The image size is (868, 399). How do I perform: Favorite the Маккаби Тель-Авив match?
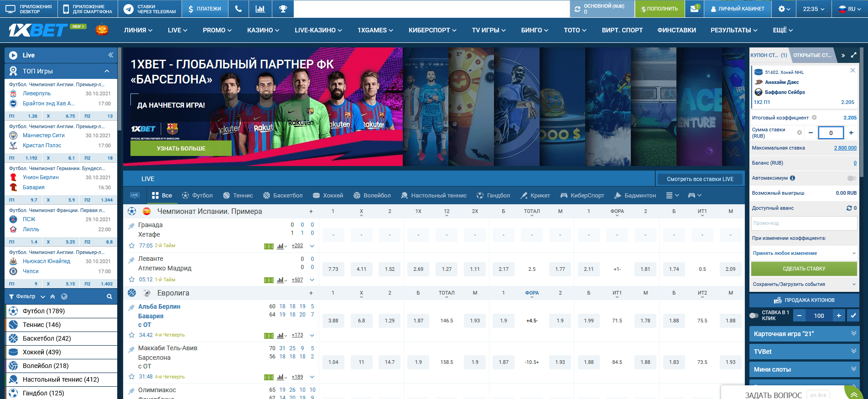[132, 377]
